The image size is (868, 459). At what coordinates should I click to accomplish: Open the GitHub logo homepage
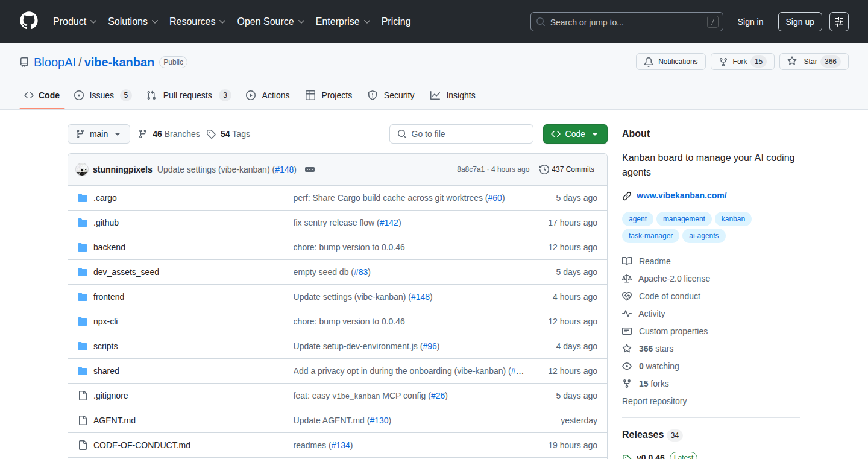[29, 21]
